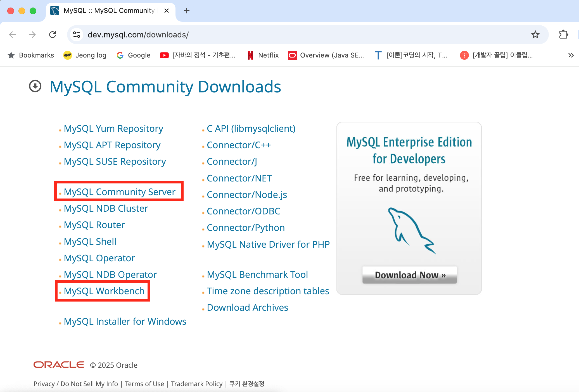Open the Bookmarks folder in bookmarks bar

tap(31, 55)
